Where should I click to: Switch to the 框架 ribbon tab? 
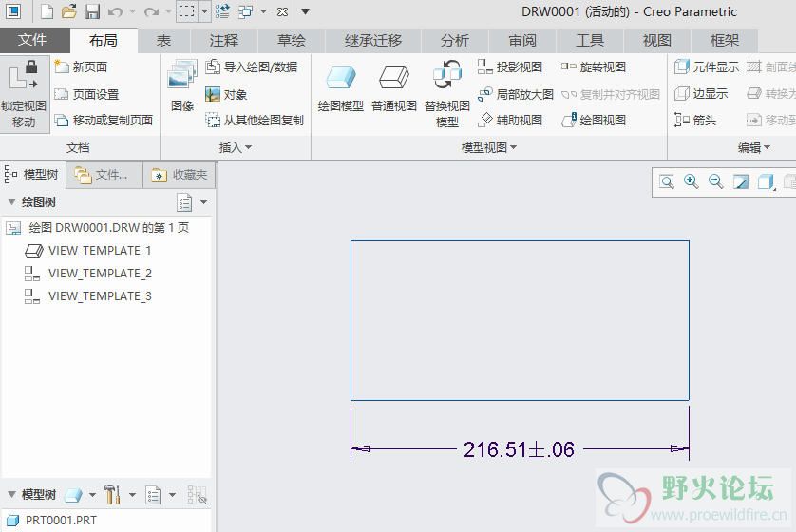725,41
